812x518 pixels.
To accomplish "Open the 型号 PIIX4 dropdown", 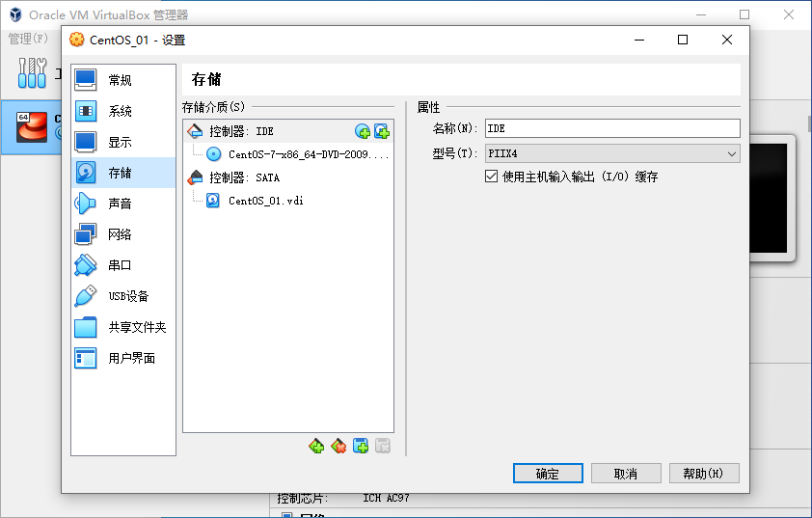I will click(612, 153).
